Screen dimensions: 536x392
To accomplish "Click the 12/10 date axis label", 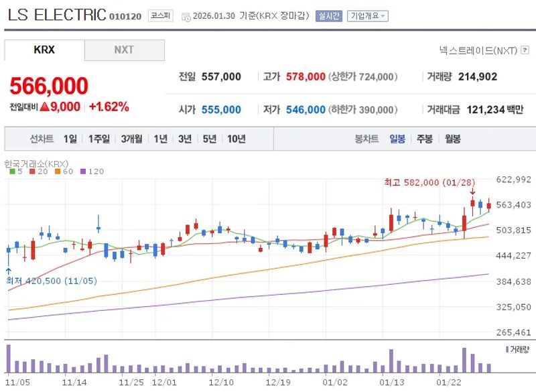I will (x=221, y=382).
